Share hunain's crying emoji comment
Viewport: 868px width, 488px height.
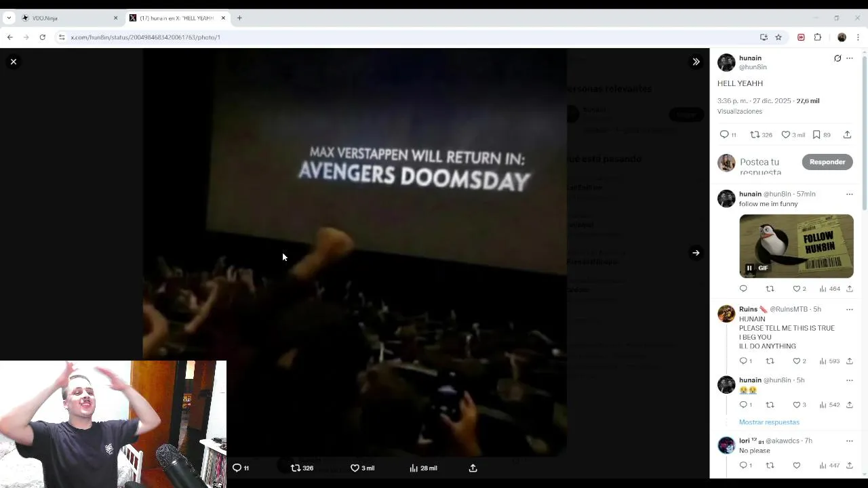click(x=849, y=405)
